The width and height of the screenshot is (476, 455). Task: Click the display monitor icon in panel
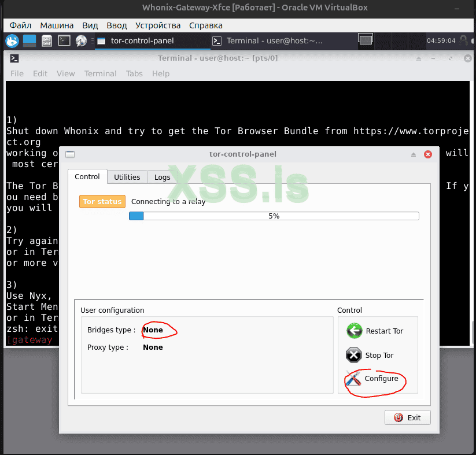365,39
